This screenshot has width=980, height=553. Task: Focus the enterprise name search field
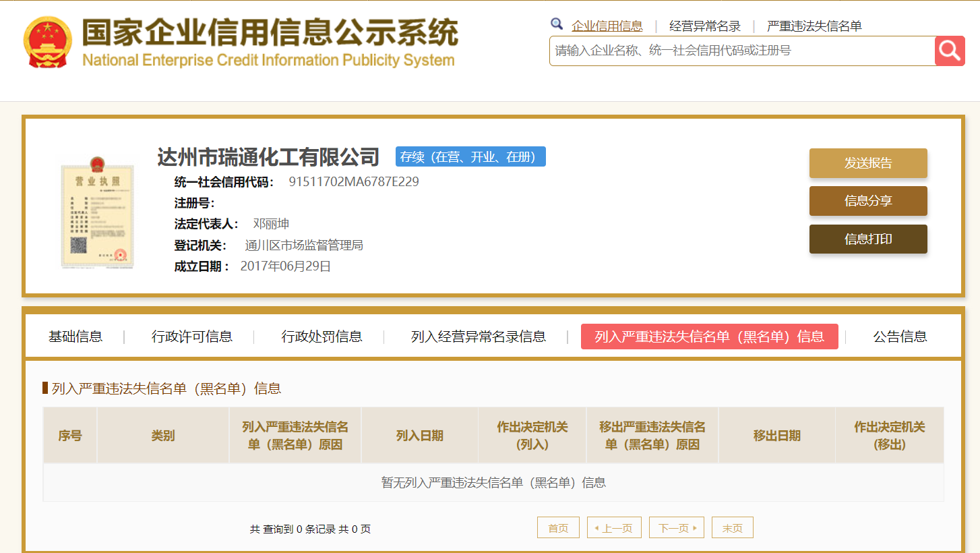pos(742,51)
